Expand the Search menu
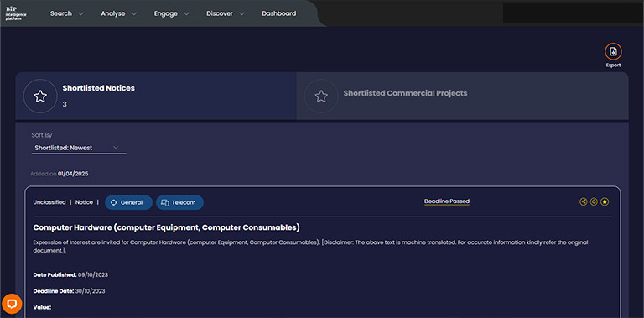Viewport: 644px width, 318px height. coord(66,13)
